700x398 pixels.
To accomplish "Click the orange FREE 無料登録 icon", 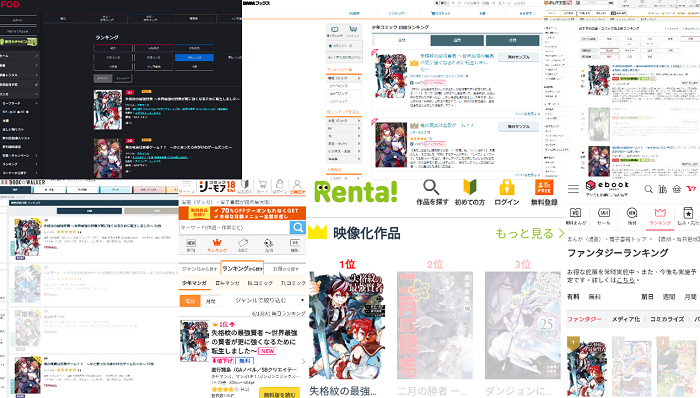I will tap(544, 187).
